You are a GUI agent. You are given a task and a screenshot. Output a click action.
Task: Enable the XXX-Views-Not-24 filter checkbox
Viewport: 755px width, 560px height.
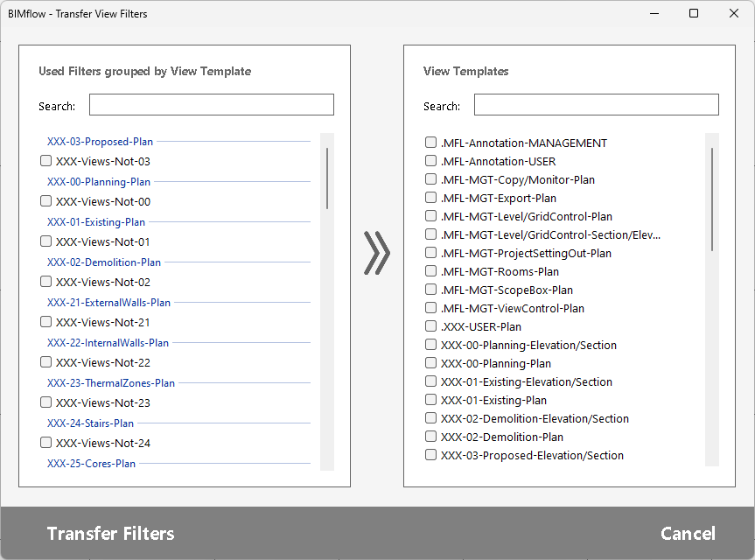click(46, 443)
